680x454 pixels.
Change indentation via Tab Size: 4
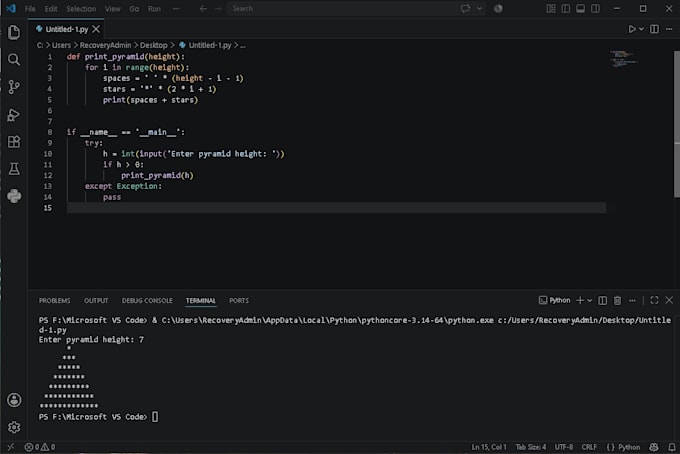pyautogui.click(x=531, y=447)
